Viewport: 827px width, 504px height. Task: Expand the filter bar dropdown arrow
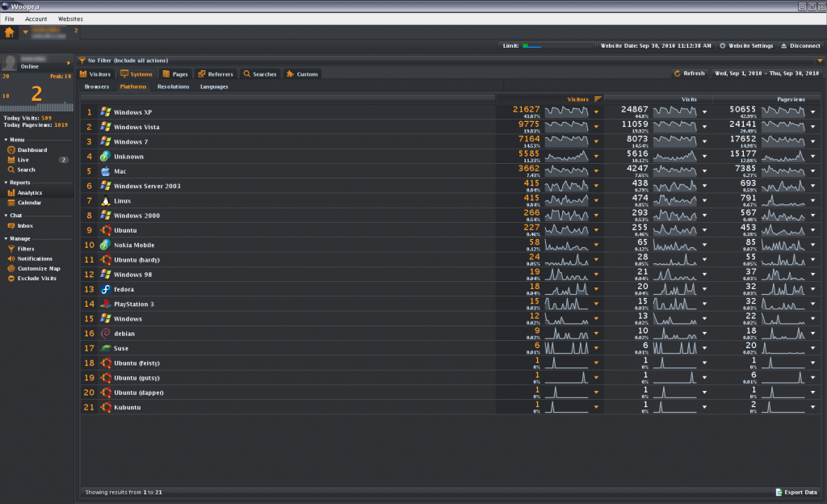pyautogui.click(x=820, y=61)
